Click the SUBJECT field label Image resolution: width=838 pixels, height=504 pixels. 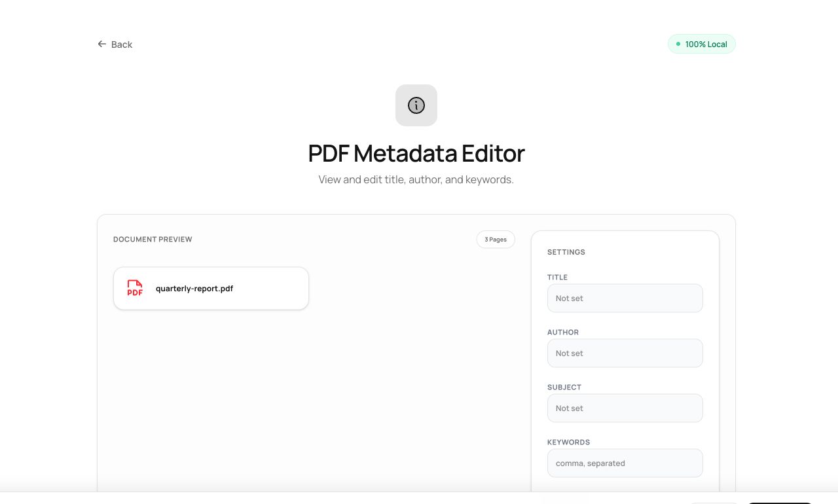(564, 387)
